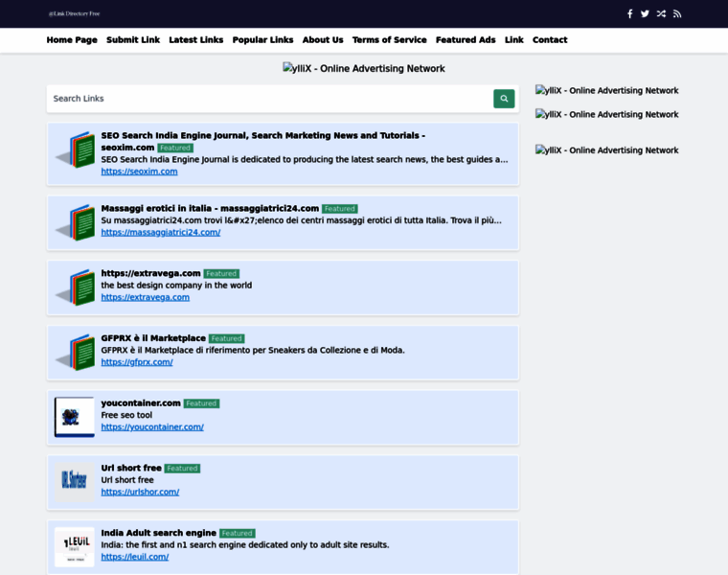Click the random shuffle icon in header
Viewport: 728px width, 575px height.
click(661, 14)
